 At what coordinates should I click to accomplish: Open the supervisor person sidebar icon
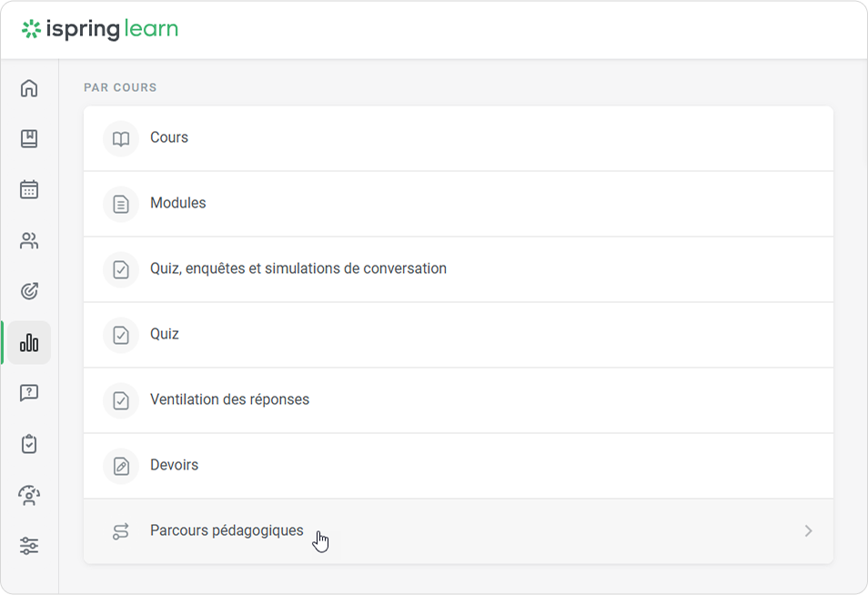[x=29, y=495]
